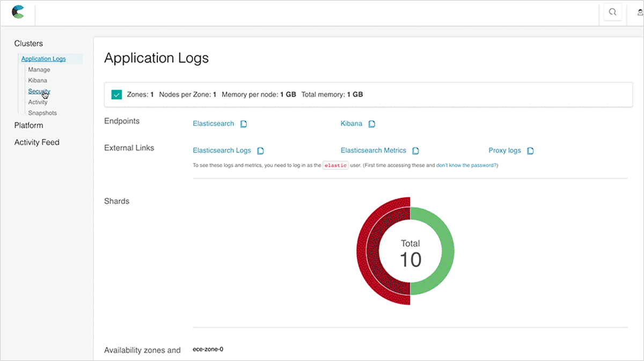The height and width of the screenshot is (361, 644).
Task: Click the Elastic Cloud logo icon
Action: point(18,12)
